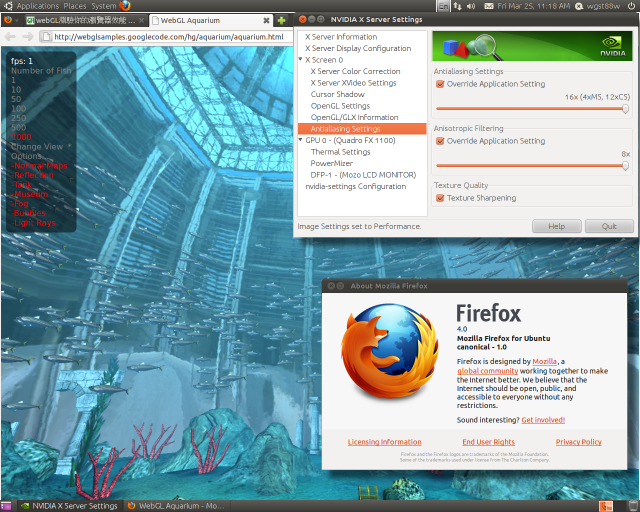Open the Ubuntu logo Applications icon
The height and width of the screenshot is (512, 640).
coord(9,6)
